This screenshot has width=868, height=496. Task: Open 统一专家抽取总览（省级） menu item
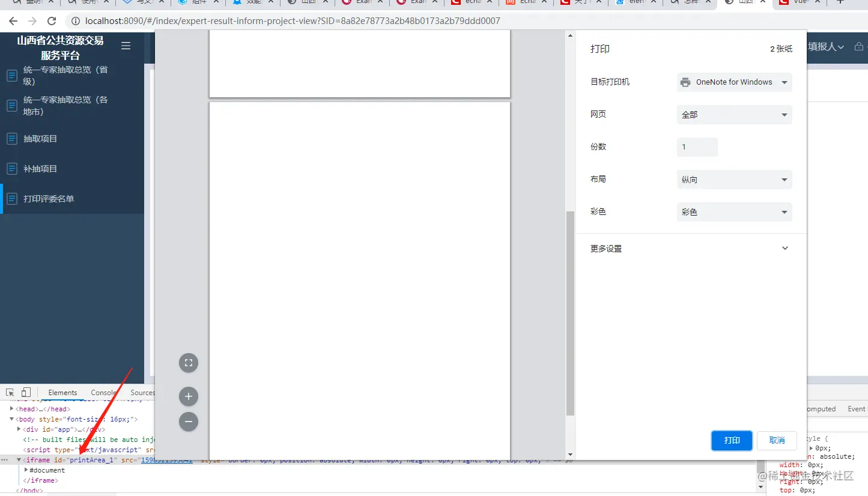(x=72, y=76)
